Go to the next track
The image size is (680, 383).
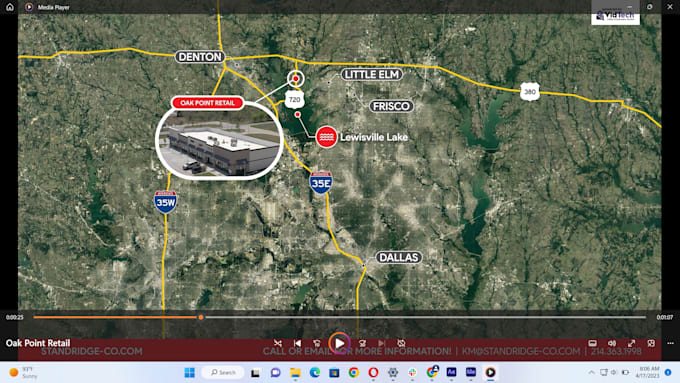(x=382, y=343)
